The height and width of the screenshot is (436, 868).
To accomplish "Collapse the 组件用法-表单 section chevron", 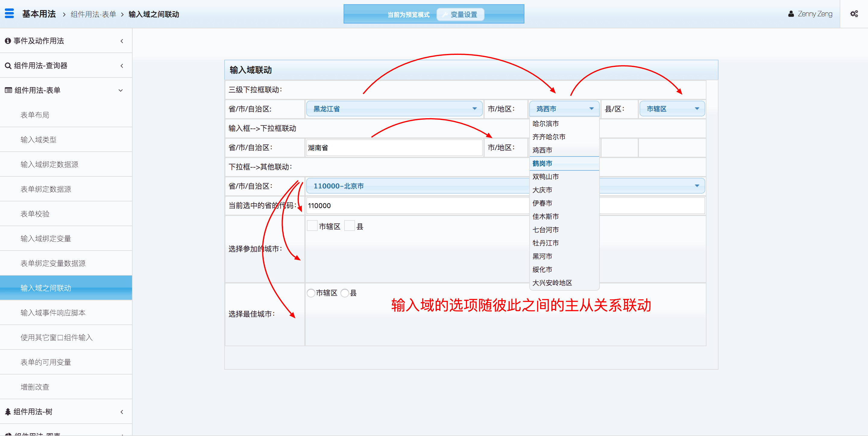I will click(x=121, y=90).
